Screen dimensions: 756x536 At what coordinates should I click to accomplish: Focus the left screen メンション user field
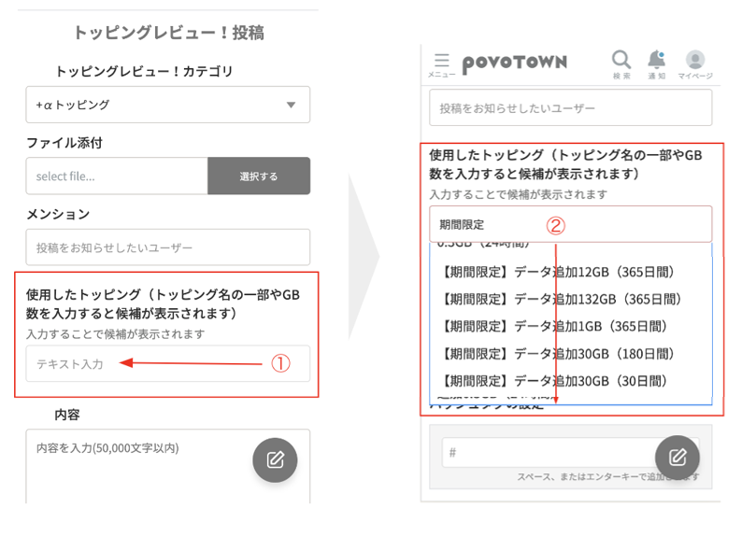coord(167,247)
